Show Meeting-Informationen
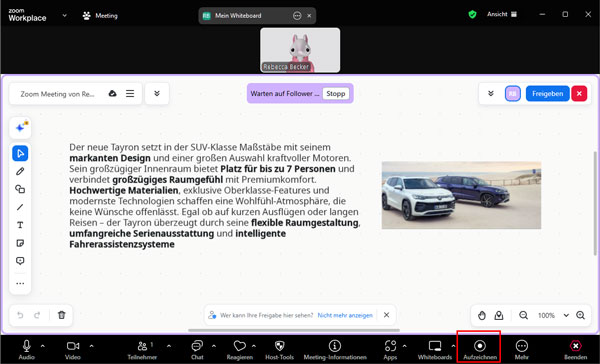 point(335,350)
